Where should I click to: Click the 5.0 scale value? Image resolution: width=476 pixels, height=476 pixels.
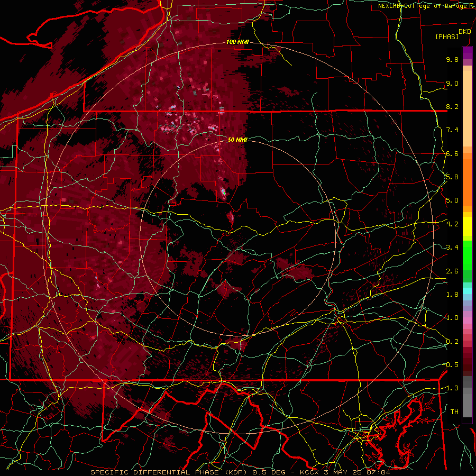pyautogui.click(x=452, y=200)
